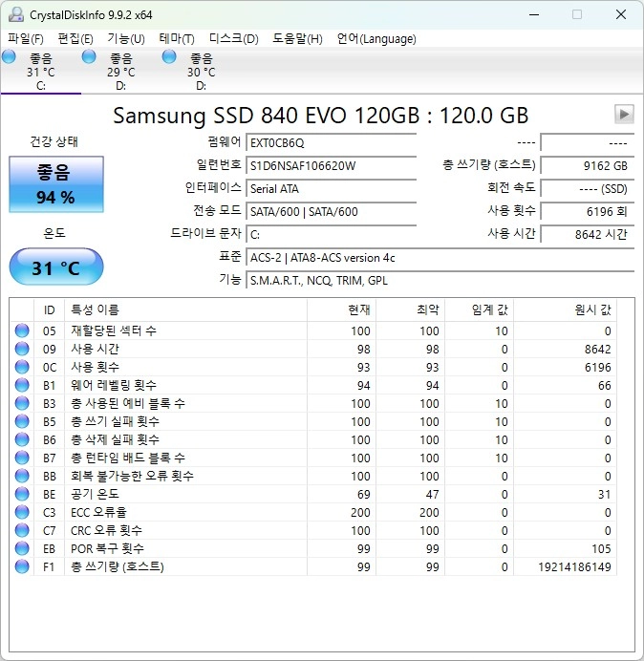Image resolution: width=644 pixels, height=661 pixels.
Task: Click the status icon for row 0C
Action: coord(22,367)
